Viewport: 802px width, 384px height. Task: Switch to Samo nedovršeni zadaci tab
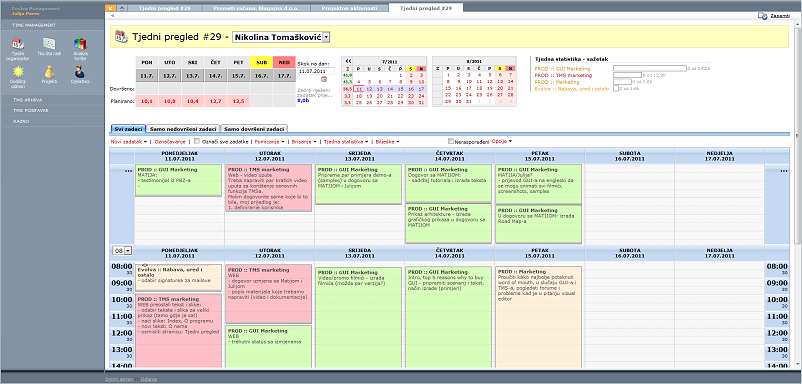point(183,129)
